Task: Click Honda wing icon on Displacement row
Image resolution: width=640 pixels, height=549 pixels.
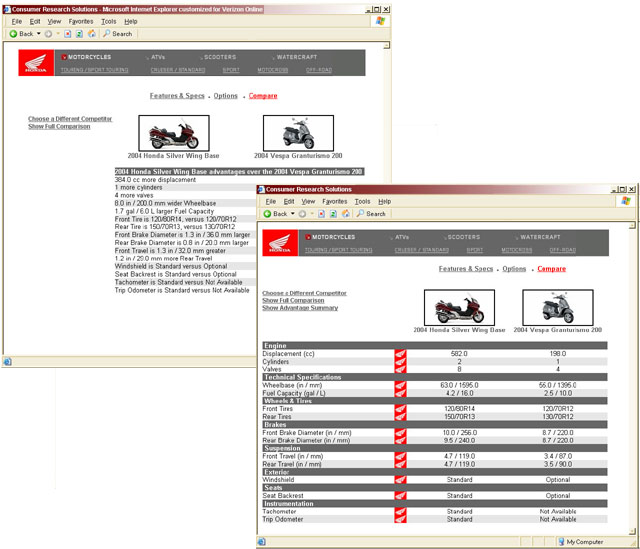Action: 400,353
